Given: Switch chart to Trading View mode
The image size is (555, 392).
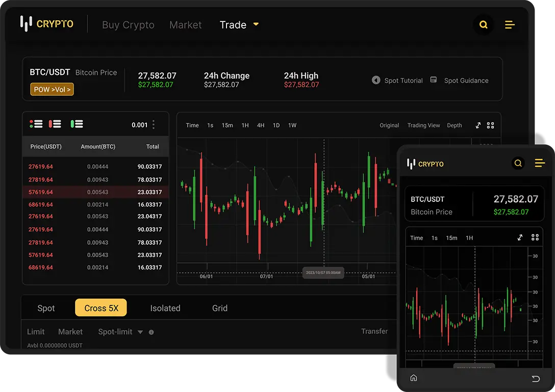Looking at the screenshot, I should tap(423, 125).
